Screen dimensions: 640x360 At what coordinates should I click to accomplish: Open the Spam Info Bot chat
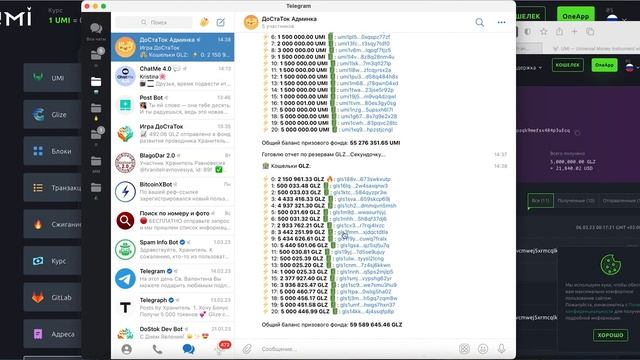pos(173,250)
